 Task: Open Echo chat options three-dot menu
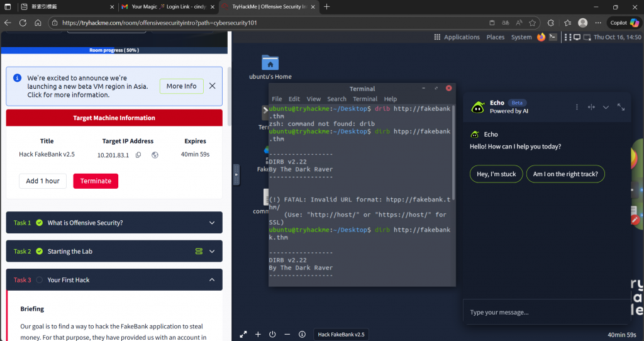point(577,107)
